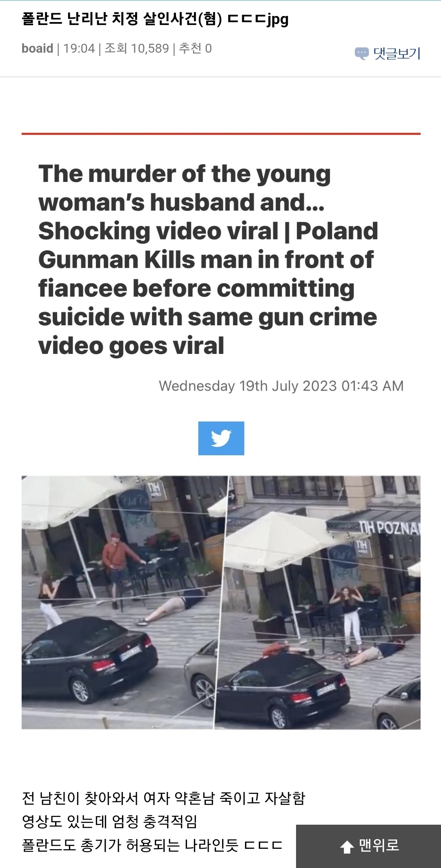This screenshot has height=868, width=441.
Task: Select the body line starting 폴란드도 총기가
Action: (152, 845)
